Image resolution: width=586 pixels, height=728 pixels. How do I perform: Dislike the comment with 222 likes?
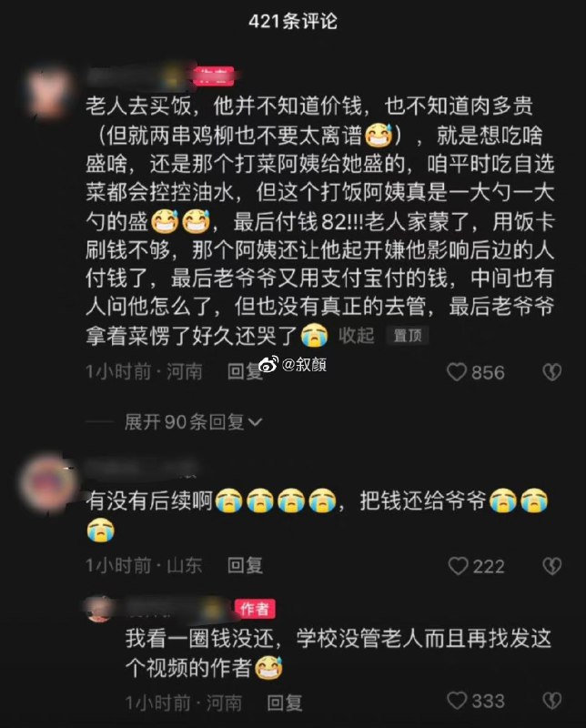click(552, 566)
